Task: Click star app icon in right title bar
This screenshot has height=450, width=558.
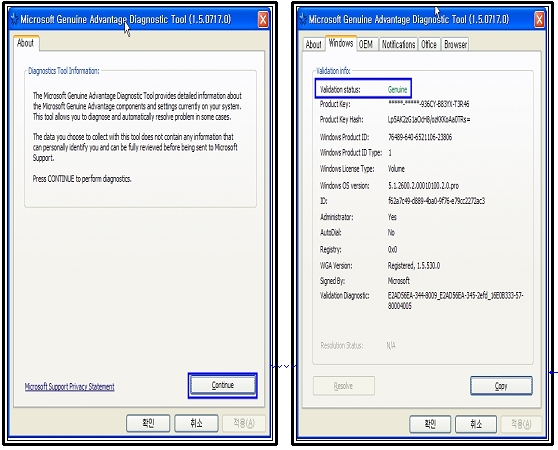Action: tap(303, 19)
